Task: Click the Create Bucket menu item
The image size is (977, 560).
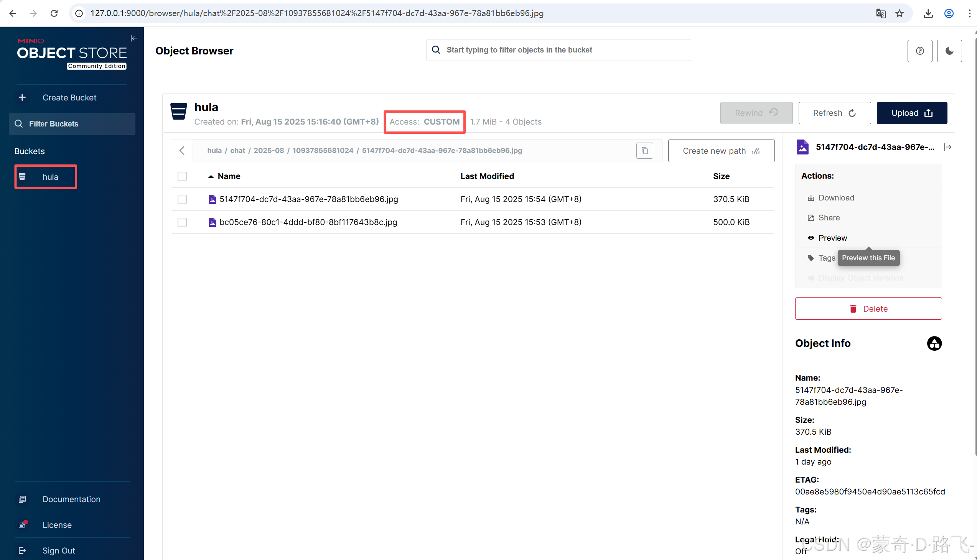Action: [70, 97]
